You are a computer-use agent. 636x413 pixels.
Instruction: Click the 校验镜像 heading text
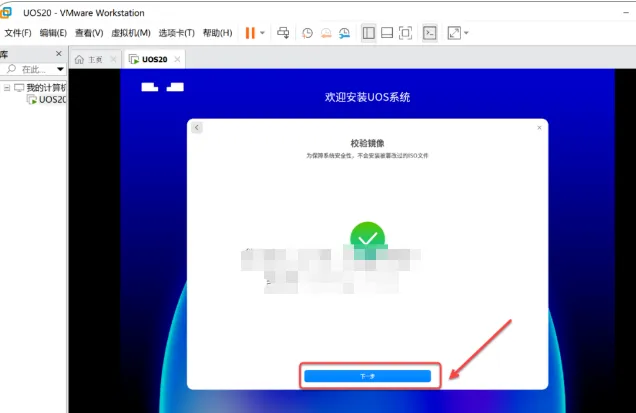click(367, 143)
